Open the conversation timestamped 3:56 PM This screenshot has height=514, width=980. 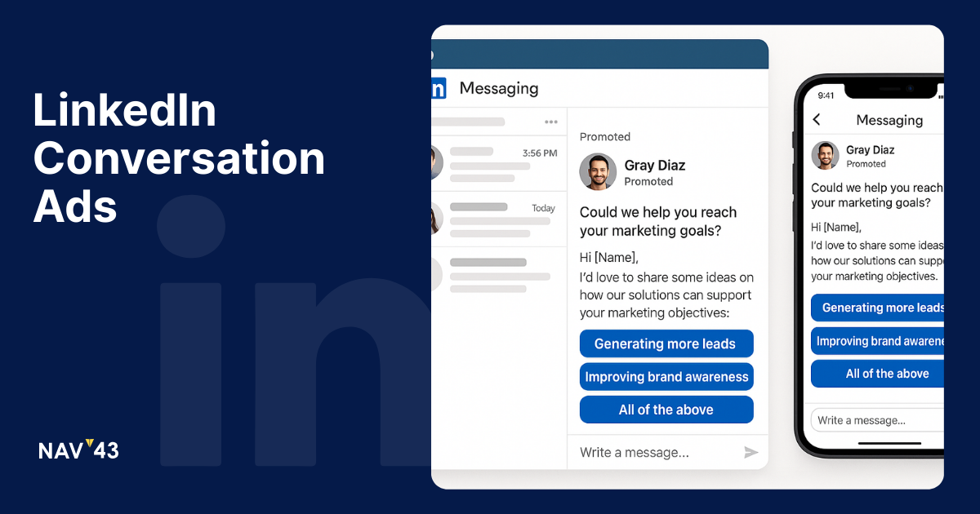click(499, 163)
